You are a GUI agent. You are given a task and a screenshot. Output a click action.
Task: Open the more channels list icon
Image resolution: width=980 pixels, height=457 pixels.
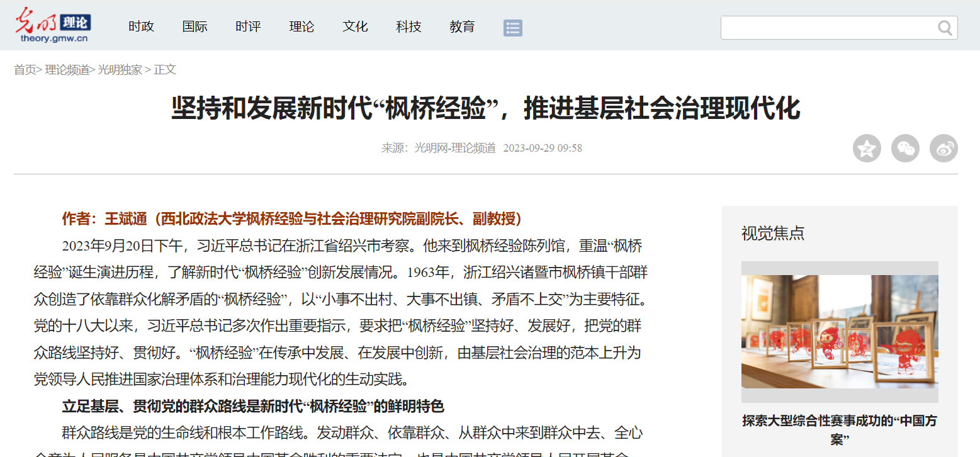[512, 28]
